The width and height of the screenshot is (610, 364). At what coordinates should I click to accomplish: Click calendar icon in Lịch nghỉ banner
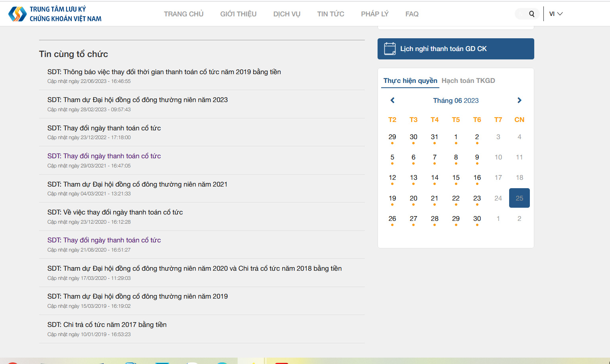tap(390, 49)
